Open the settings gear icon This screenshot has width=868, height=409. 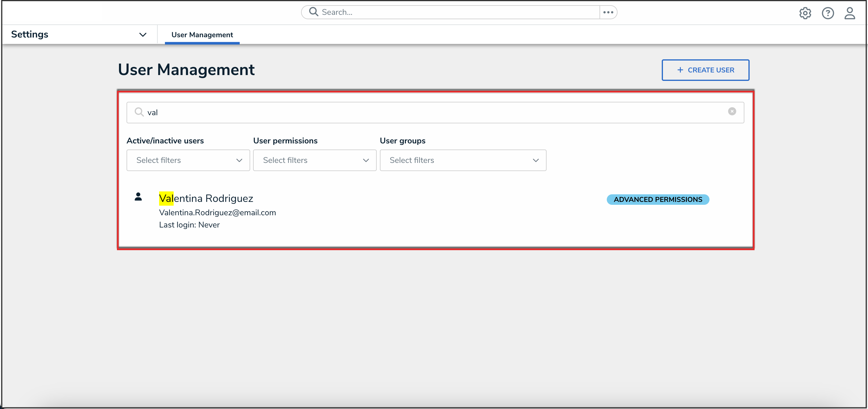tap(805, 13)
